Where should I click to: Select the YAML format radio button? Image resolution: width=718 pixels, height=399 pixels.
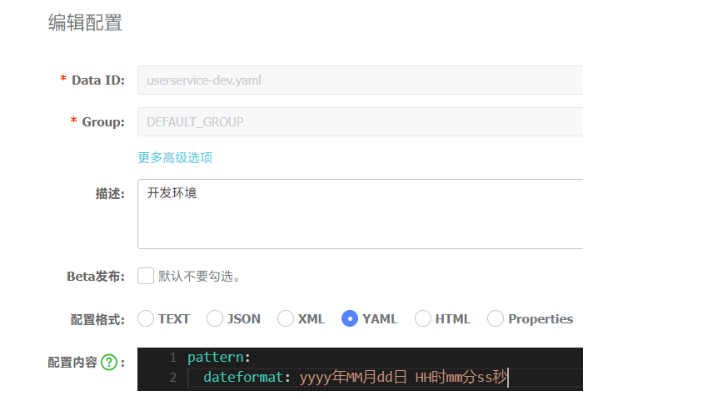[349, 318]
